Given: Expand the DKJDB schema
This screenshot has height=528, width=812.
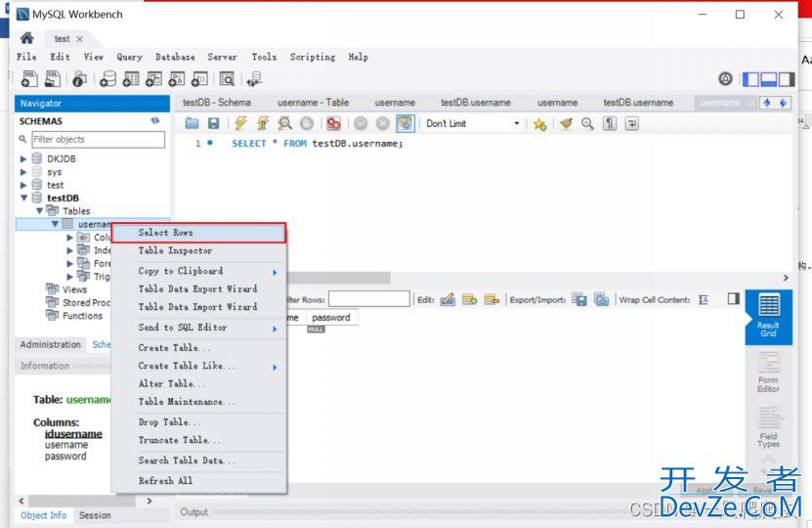Looking at the screenshot, I should tap(23, 158).
